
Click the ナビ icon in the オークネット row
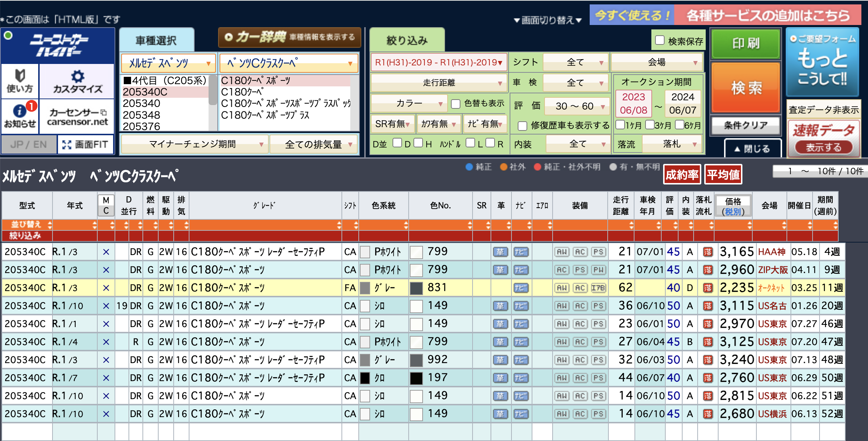pos(521,288)
